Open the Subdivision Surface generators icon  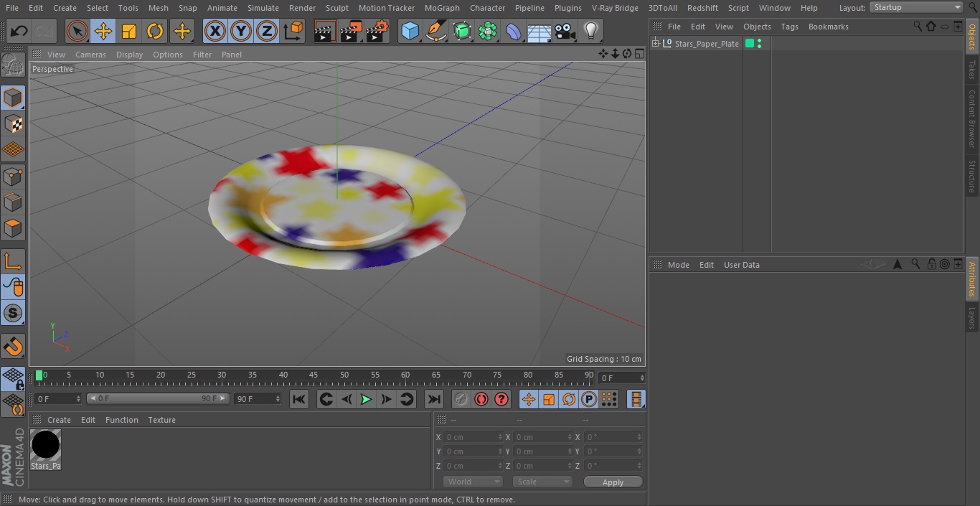[x=462, y=31]
